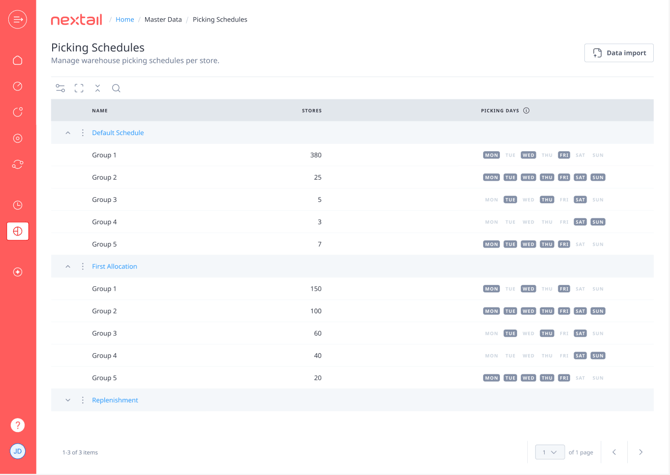This screenshot has width=670, height=475.
Task: Go to the previous page arrow
Action: tap(614, 452)
